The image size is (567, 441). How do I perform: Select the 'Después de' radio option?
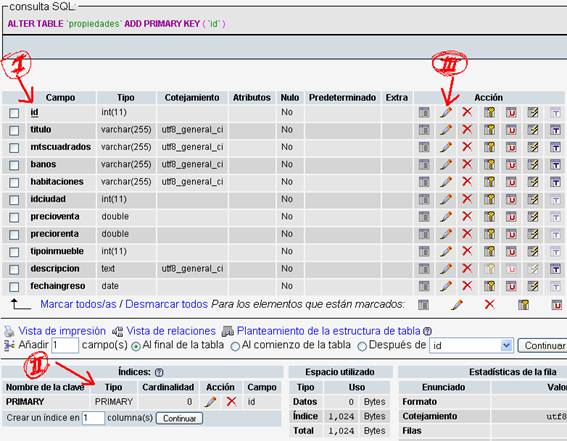coord(362,346)
